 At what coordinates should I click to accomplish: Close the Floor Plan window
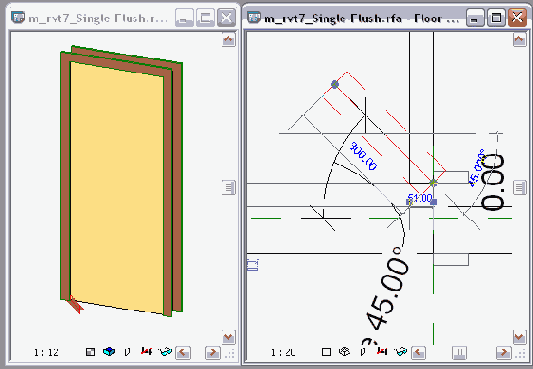point(517,17)
